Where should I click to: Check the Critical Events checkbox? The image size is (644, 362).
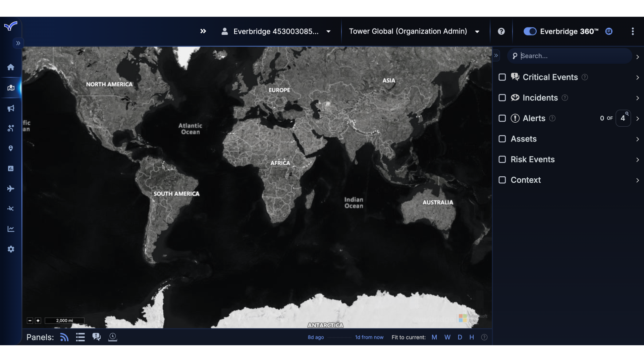[x=502, y=77]
